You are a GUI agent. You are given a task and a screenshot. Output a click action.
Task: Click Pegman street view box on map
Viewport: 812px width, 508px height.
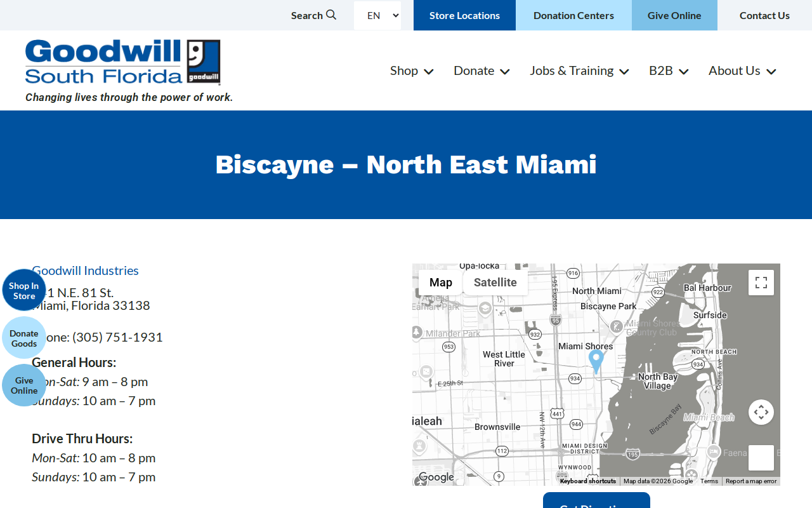[x=761, y=458]
